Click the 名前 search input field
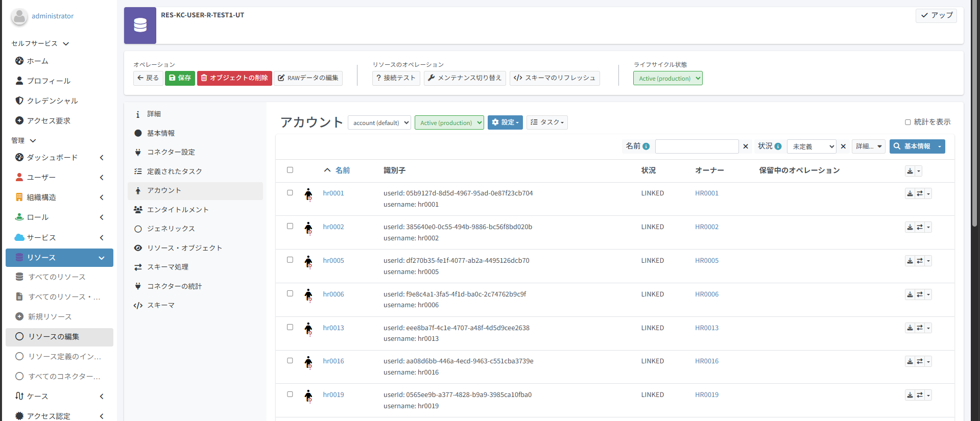Viewport: 980px width, 421px height. click(697, 146)
